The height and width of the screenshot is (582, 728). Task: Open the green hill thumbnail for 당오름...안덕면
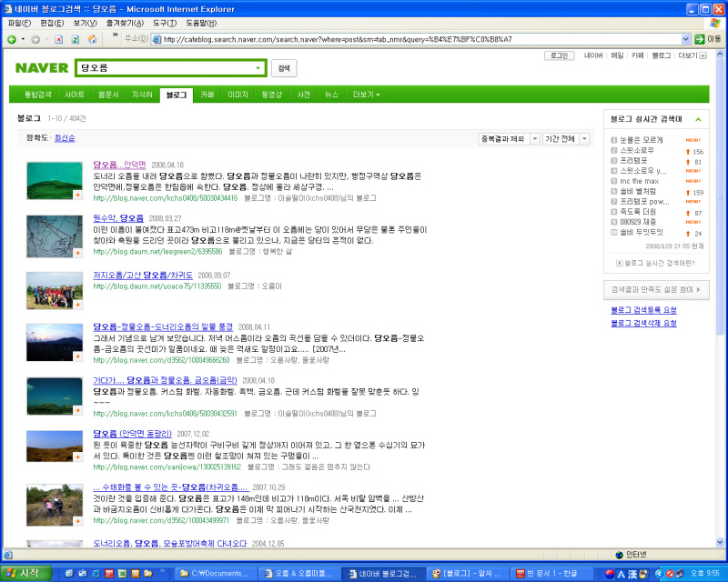click(x=55, y=181)
